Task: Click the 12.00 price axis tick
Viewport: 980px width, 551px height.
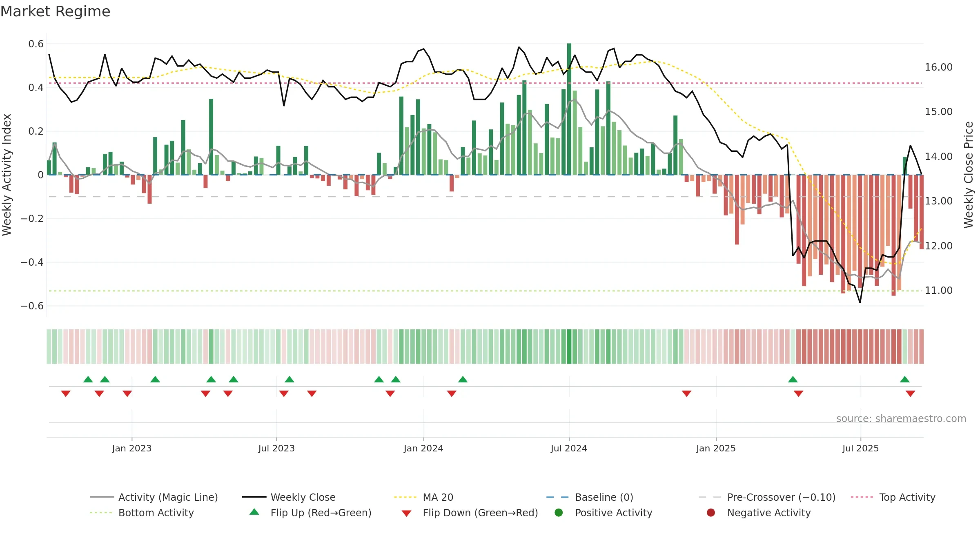Action: 939,246
